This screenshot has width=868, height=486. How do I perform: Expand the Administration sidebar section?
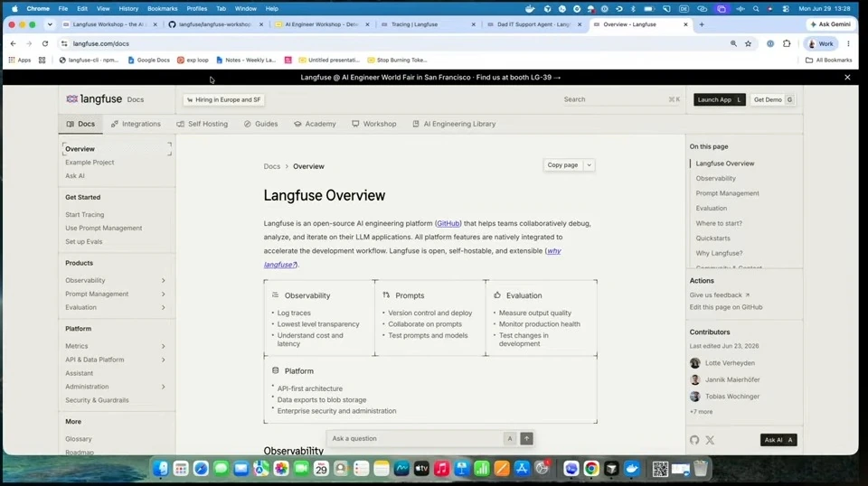(164, 387)
